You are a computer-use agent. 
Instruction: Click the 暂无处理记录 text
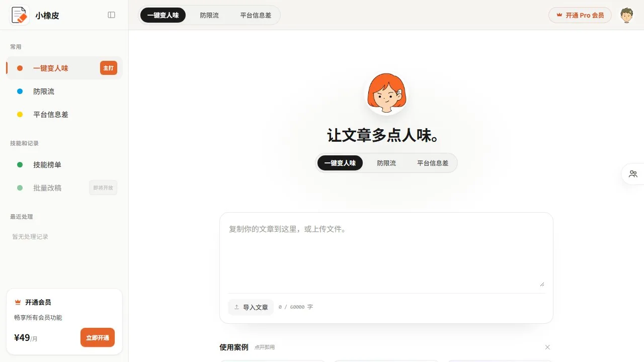pyautogui.click(x=30, y=237)
